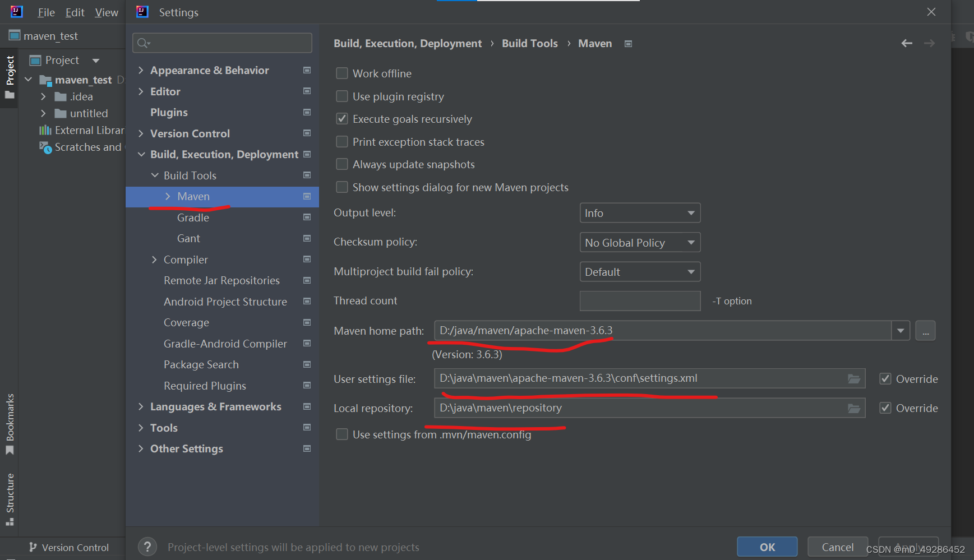
Task: Click project-level icon next to Gradle row
Action: pyautogui.click(x=307, y=217)
